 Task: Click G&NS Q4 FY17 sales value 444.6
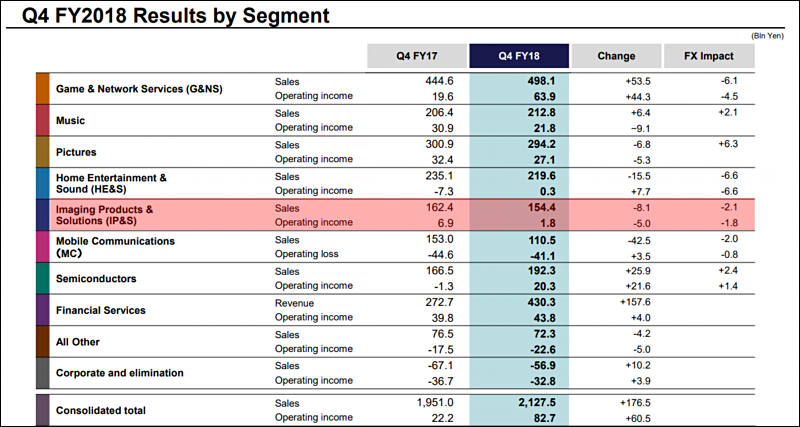click(x=439, y=81)
